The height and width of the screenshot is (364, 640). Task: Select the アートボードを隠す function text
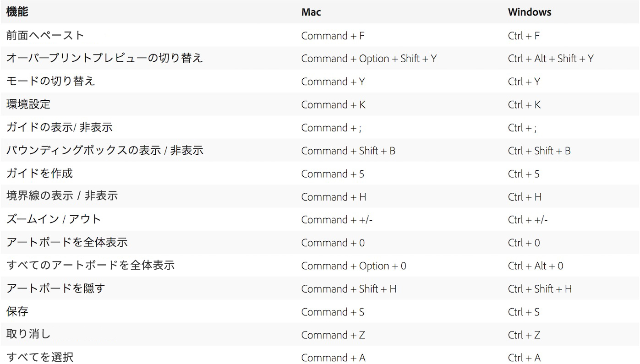56,288
